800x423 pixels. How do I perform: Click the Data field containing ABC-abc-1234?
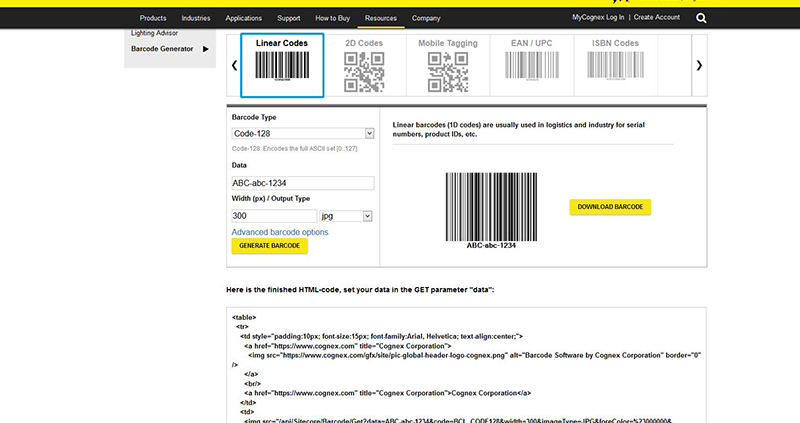pyautogui.click(x=303, y=183)
